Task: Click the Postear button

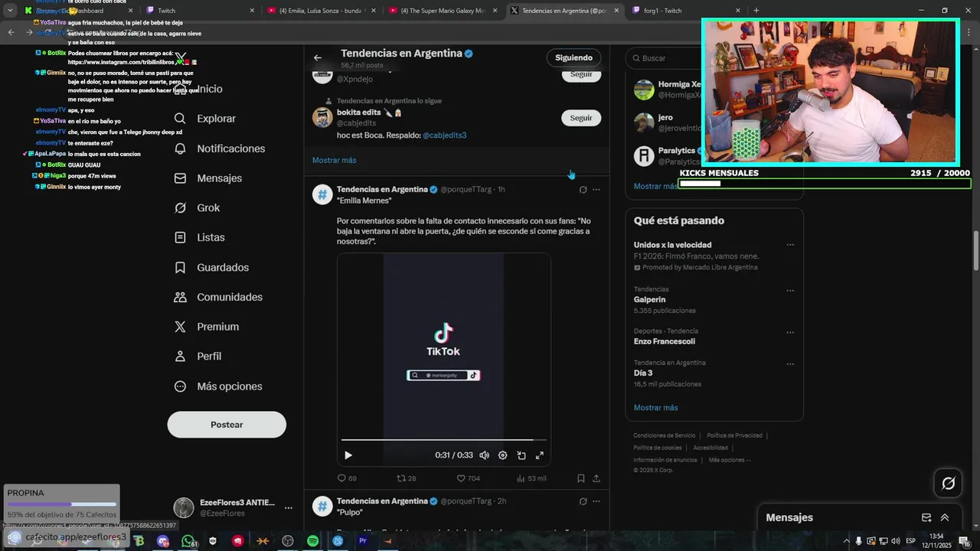Action: 227,425
